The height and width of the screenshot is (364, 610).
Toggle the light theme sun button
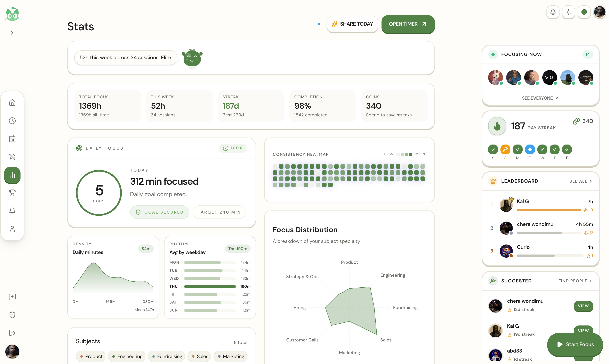569,12
